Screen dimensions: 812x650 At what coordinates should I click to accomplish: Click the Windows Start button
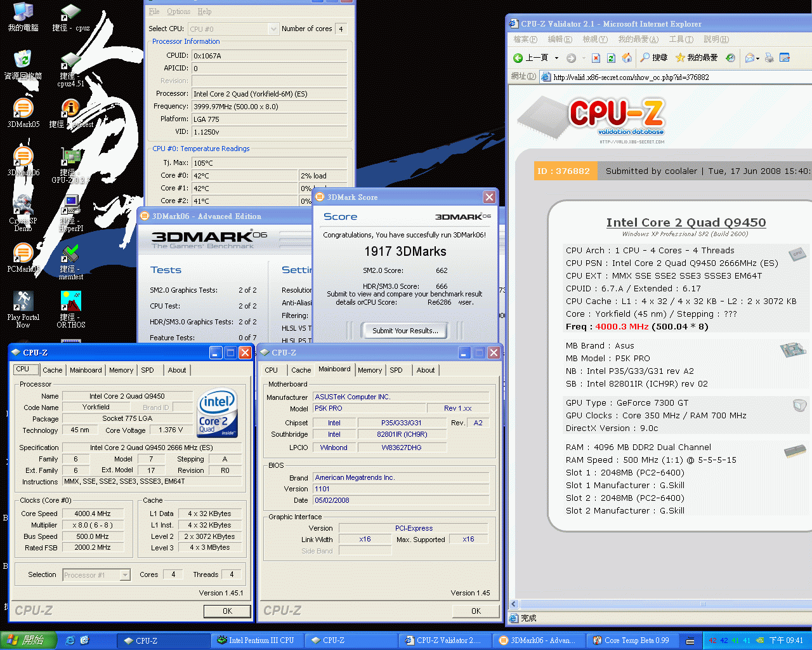pos(29,640)
